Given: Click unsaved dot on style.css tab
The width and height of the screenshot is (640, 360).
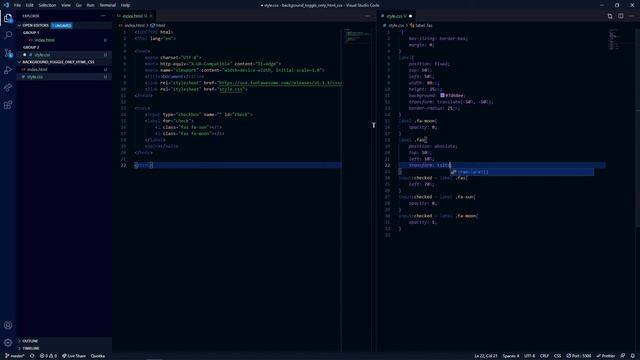Looking at the screenshot, I should pyautogui.click(x=410, y=16).
